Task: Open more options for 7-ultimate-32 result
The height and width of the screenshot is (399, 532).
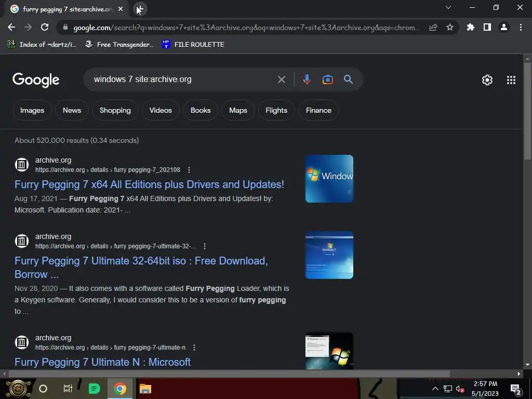Action: coord(205,246)
